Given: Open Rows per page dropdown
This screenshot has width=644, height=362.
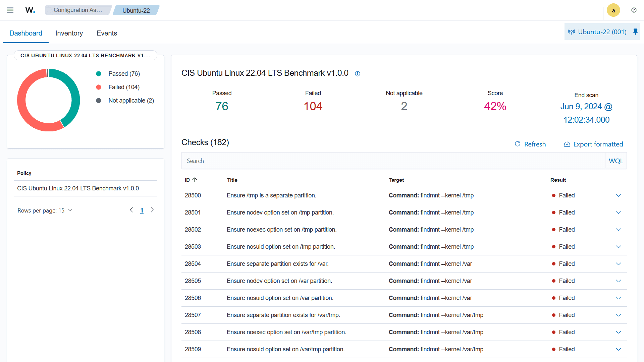Looking at the screenshot, I should click(45, 210).
